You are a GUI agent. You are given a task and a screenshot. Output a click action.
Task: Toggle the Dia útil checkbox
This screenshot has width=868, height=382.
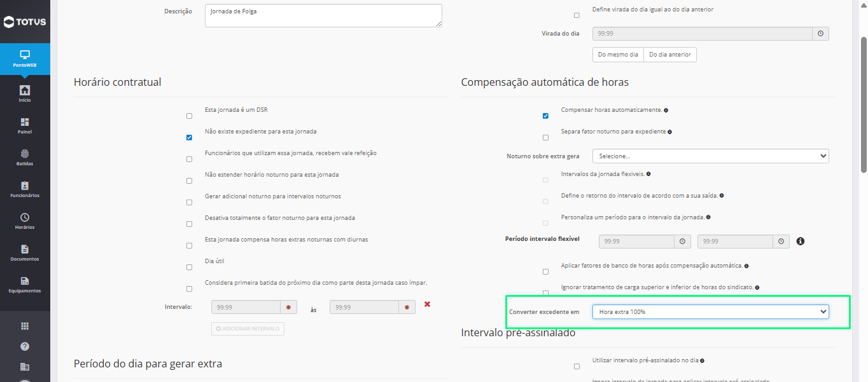(x=189, y=267)
